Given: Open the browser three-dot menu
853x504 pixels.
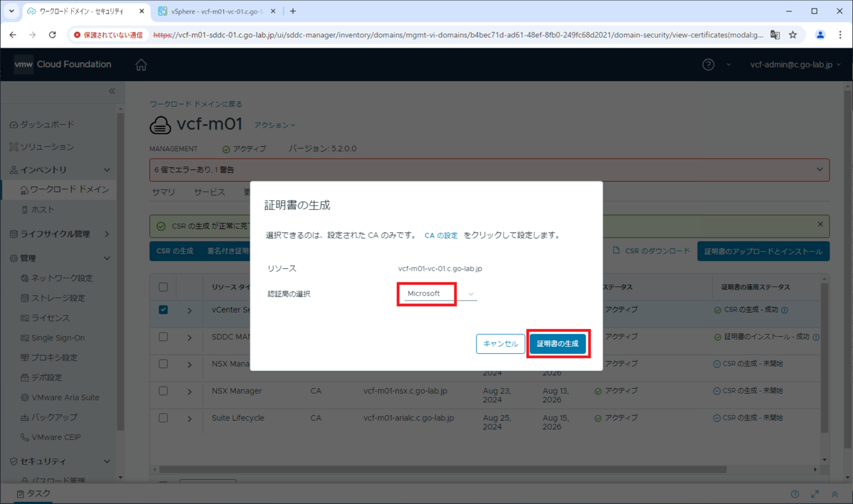Looking at the screenshot, I should click(840, 34).
